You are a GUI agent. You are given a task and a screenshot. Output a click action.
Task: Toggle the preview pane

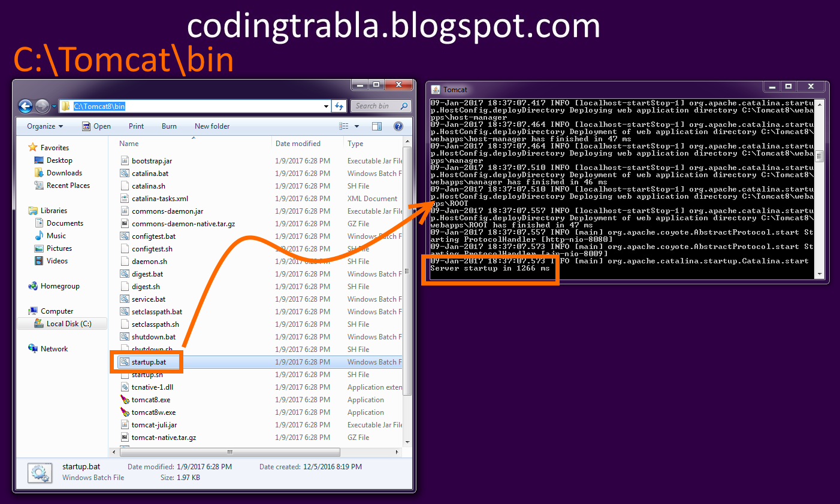coord(377,126)
